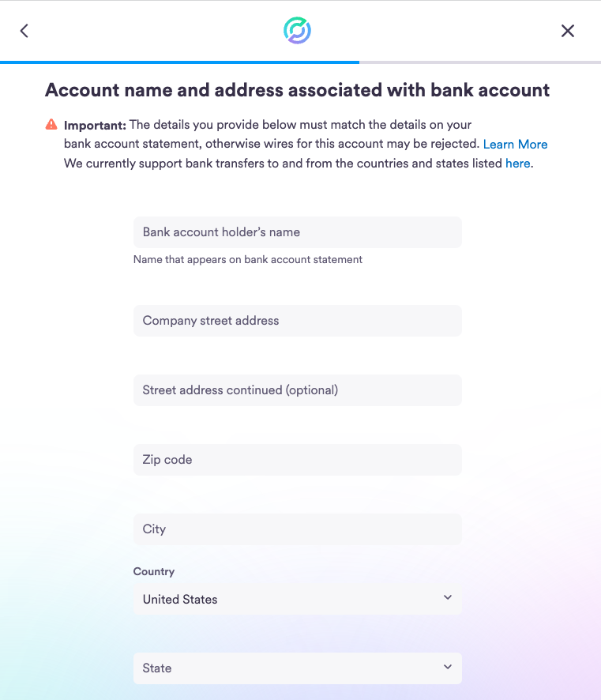Image resolution: width=601 pixels, height=700 pixels.
Task: Click the chevron on State selector
Action: click(448, 667)
